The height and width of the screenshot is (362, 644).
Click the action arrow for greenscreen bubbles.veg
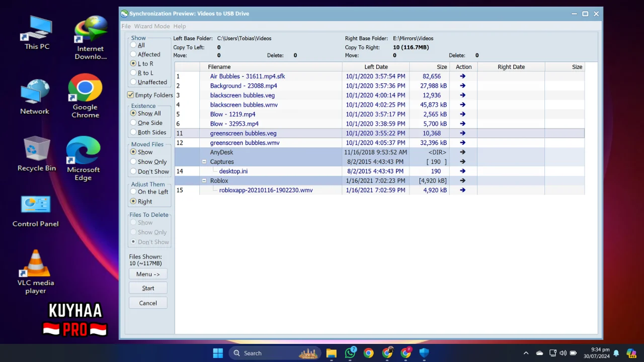(x=462, y=133)
